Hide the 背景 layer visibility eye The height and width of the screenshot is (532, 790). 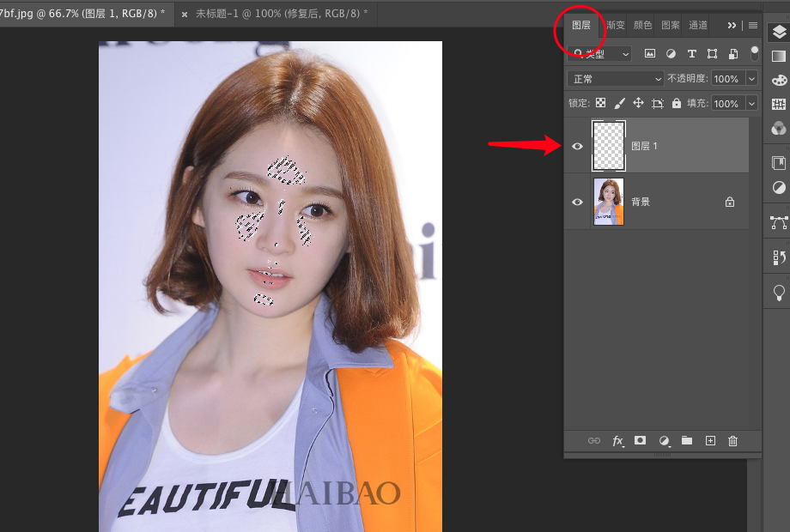coord(577,202)
